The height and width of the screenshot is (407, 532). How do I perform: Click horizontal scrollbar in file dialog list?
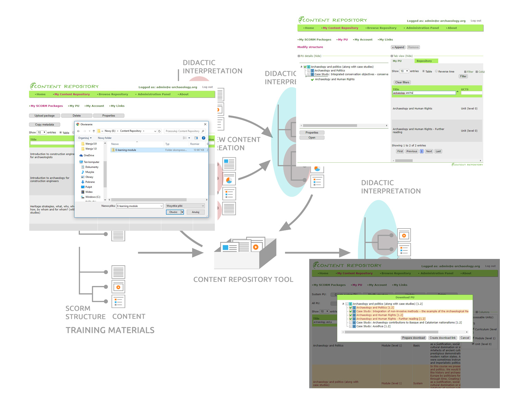(149, 200)
